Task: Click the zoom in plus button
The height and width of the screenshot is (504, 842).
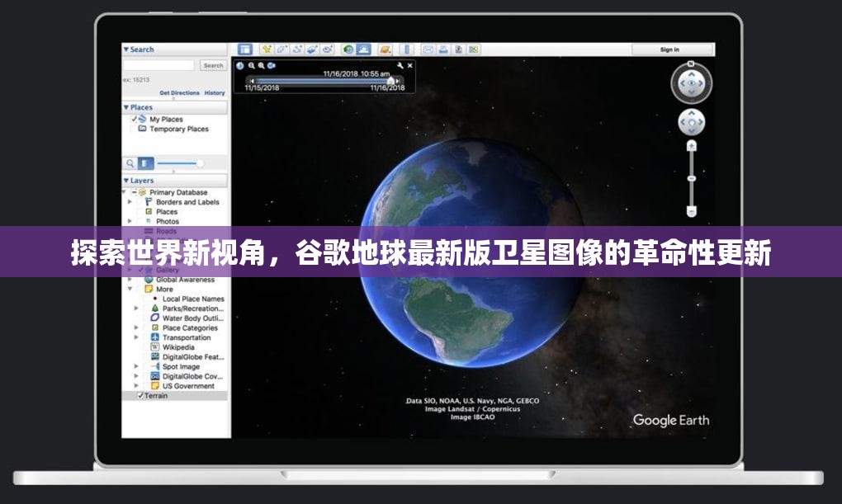Action: (692, 146)
